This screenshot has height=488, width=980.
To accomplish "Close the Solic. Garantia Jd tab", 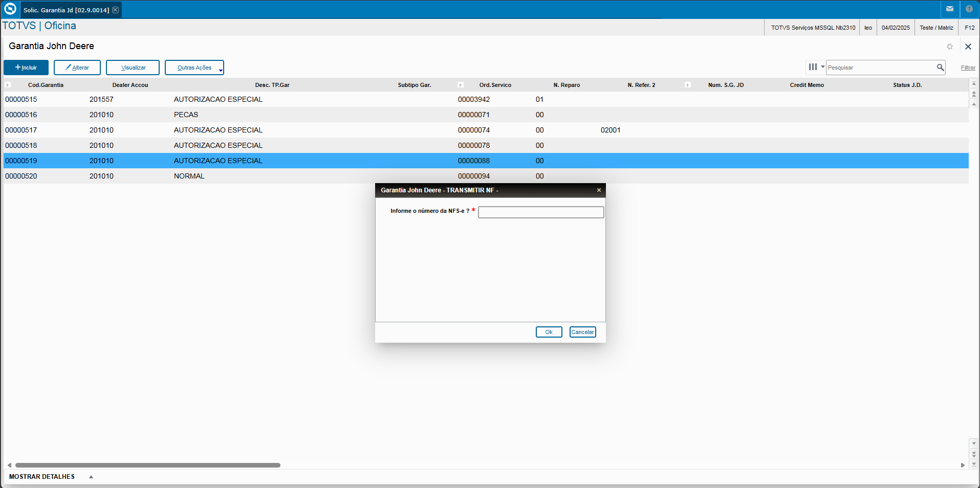I will point(115,10).
